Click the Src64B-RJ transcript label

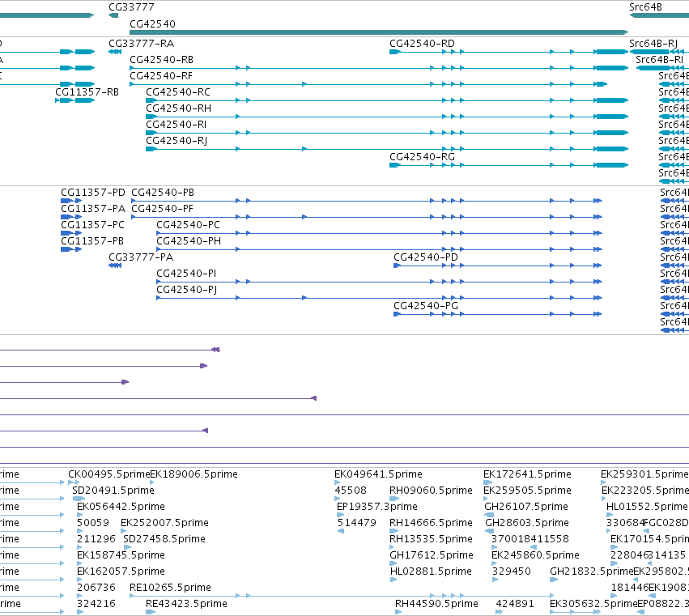click(653, 44)
